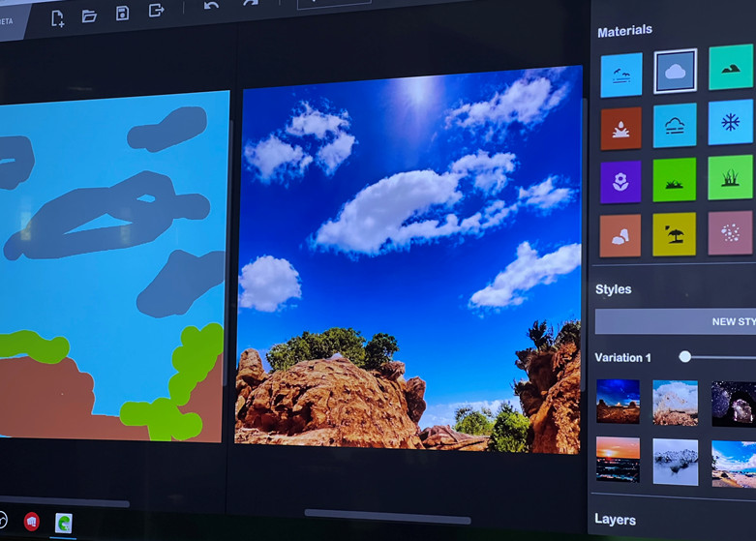Choose the Beach umbrella sand material
This screenshot has height=541, width=756.
pyautogui.click(x=674, y=234)
